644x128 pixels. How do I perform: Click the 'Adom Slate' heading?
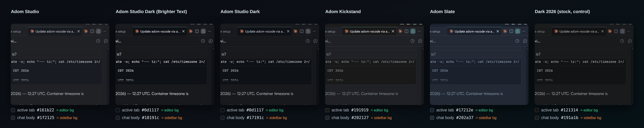click(442, 12)
